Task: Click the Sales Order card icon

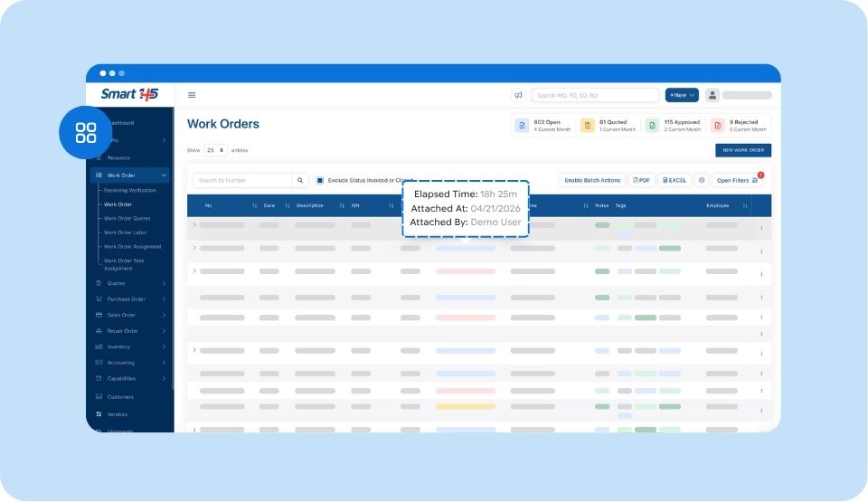Action: click(x=99, y=315)
